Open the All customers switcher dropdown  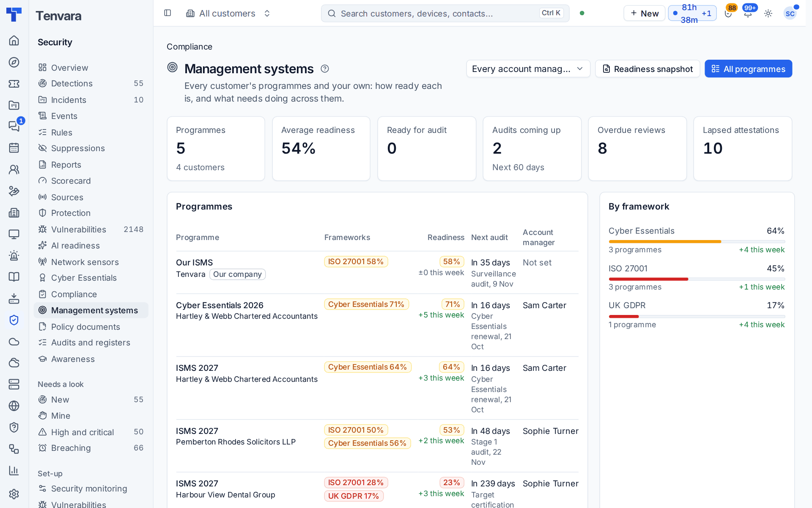tap(228, 14)
